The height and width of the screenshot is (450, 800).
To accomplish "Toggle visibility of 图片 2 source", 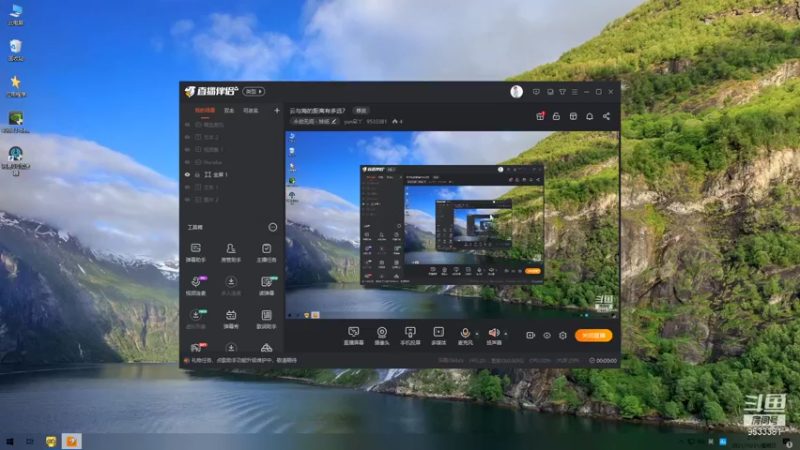I will coord(187,199).
